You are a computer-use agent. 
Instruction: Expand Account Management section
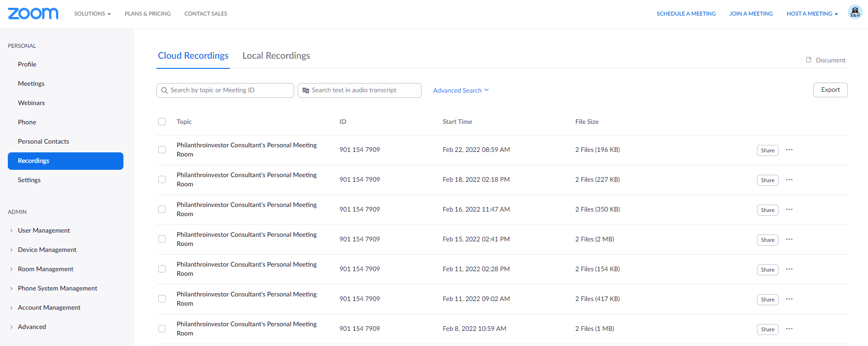pos(49,307)
